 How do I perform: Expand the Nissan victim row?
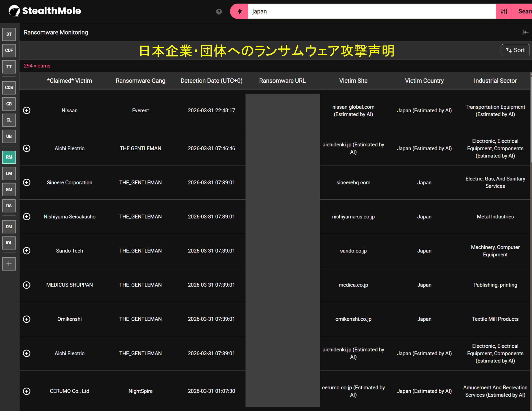pos(27,111)
